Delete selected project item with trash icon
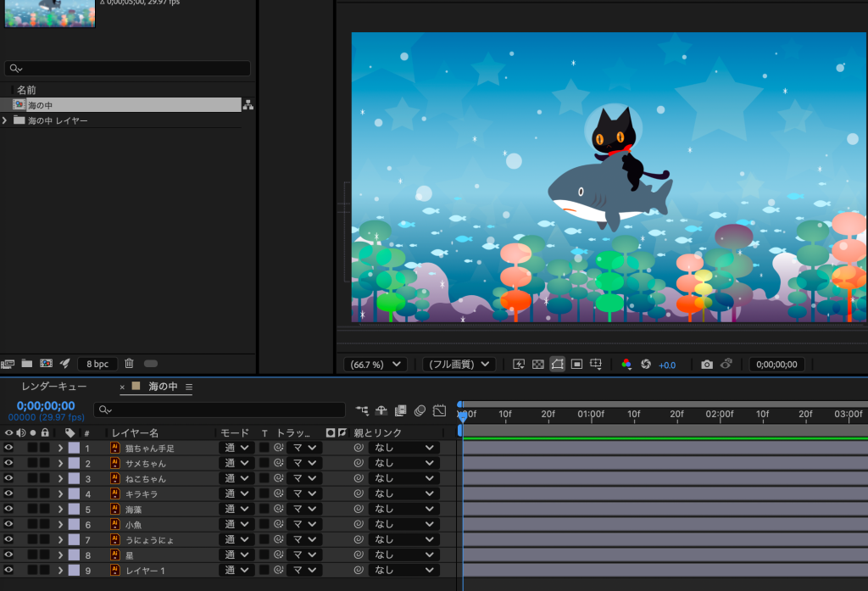 (x=130, y=364)
